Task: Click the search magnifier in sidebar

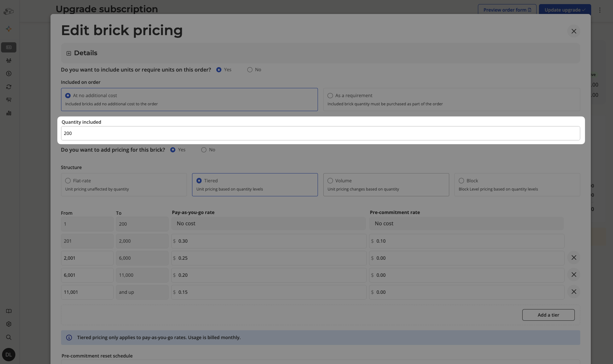Action: pyautogui.click(x=9, y=337)
